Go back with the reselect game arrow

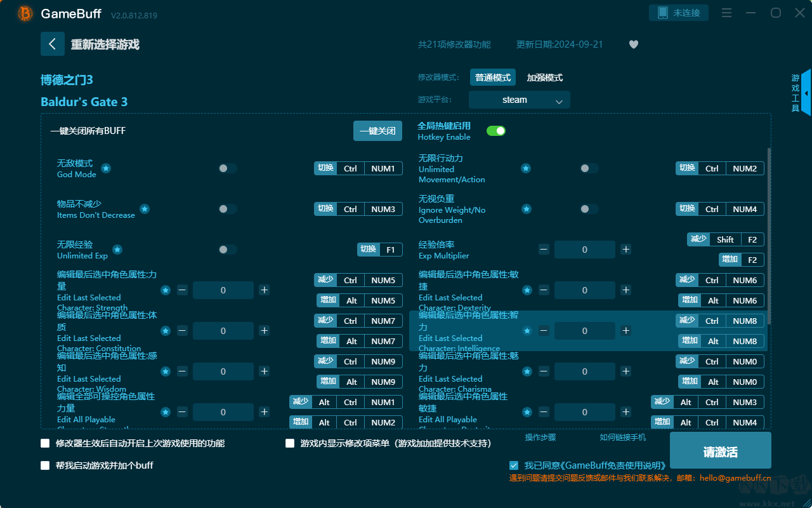click(53, 44)
